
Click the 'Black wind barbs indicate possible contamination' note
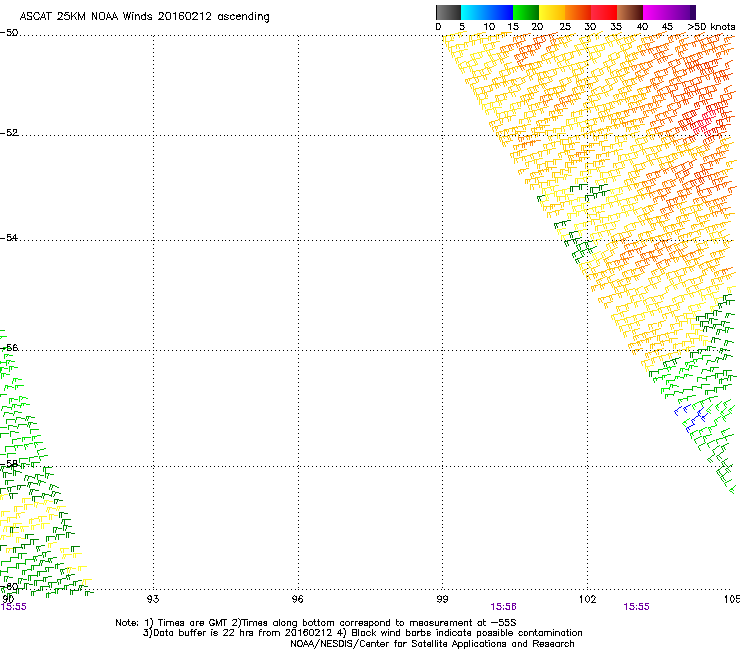(x=466, y=633)
